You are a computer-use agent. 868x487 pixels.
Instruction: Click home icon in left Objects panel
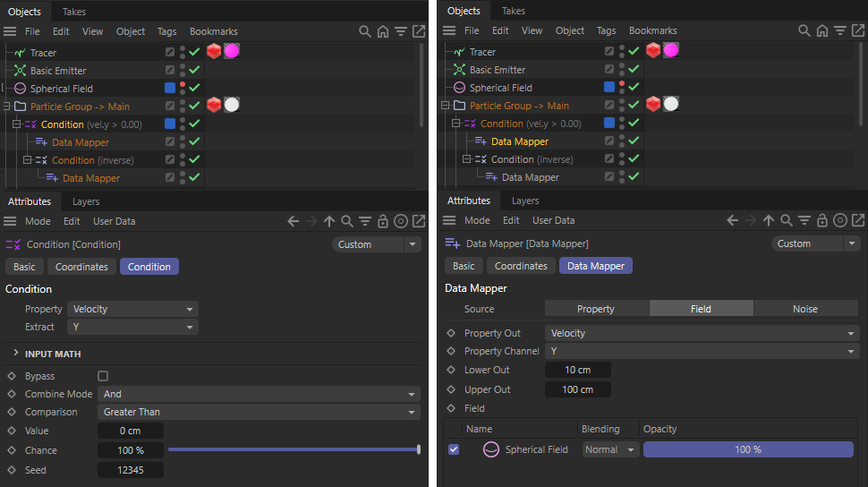(x=383, y=31)
